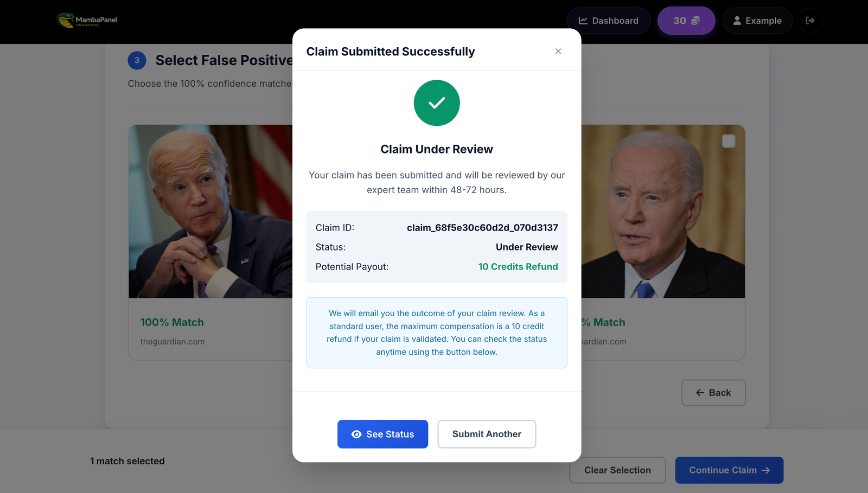The height and width of the screenshot is (493, 868).
Task: Click the green checkmark success icon
Action: (437, 103)
